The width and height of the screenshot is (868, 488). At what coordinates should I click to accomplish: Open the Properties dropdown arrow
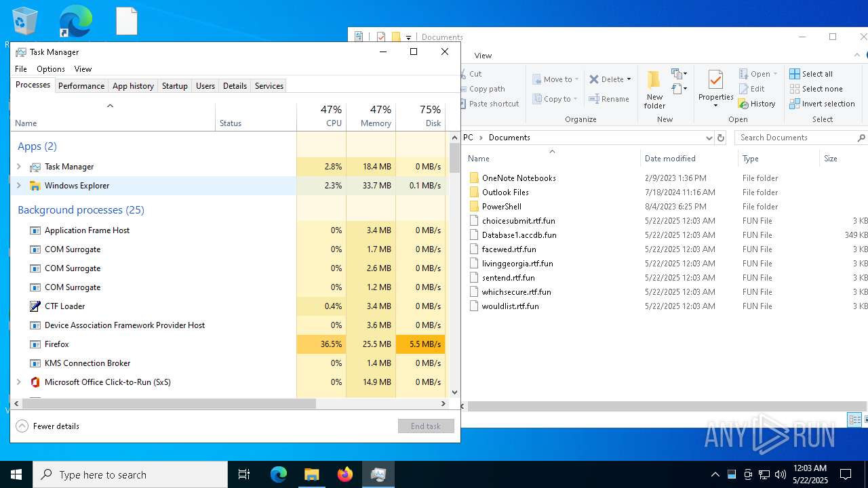(715, 105)
